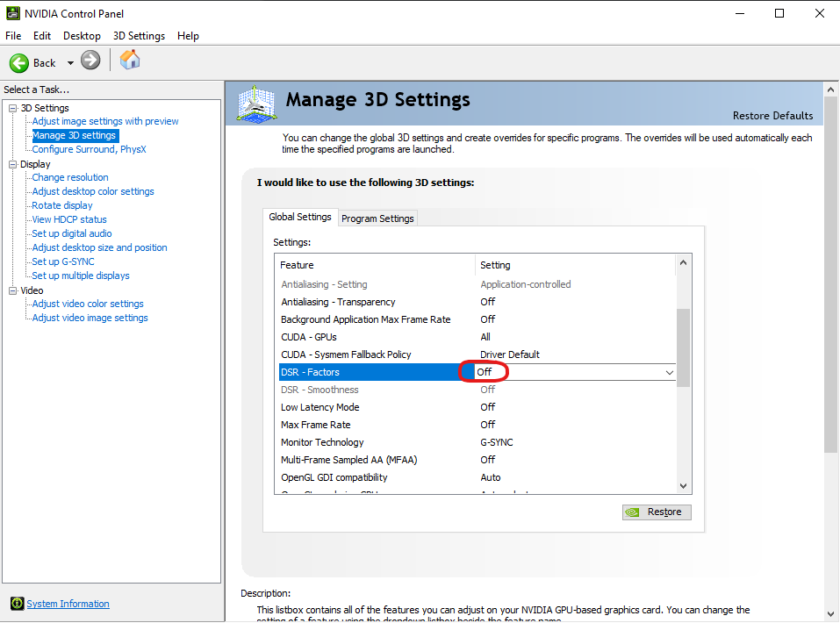
Task: Click the Setting column header
Action: 575,265
